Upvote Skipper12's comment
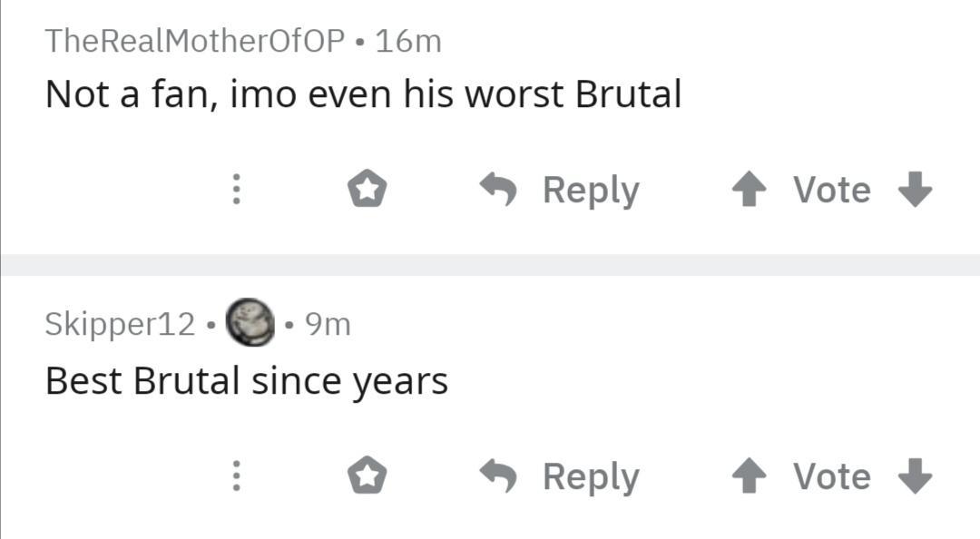 750,475
